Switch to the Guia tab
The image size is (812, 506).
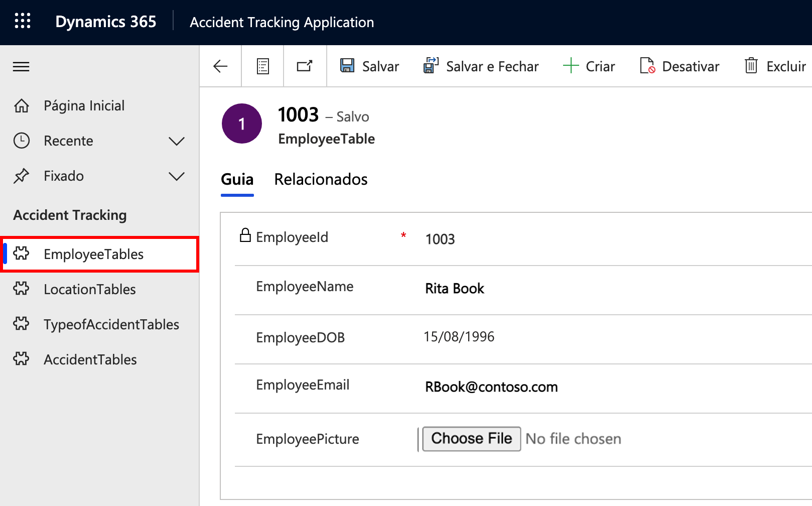pyautogui.click(x=237, y=180)
